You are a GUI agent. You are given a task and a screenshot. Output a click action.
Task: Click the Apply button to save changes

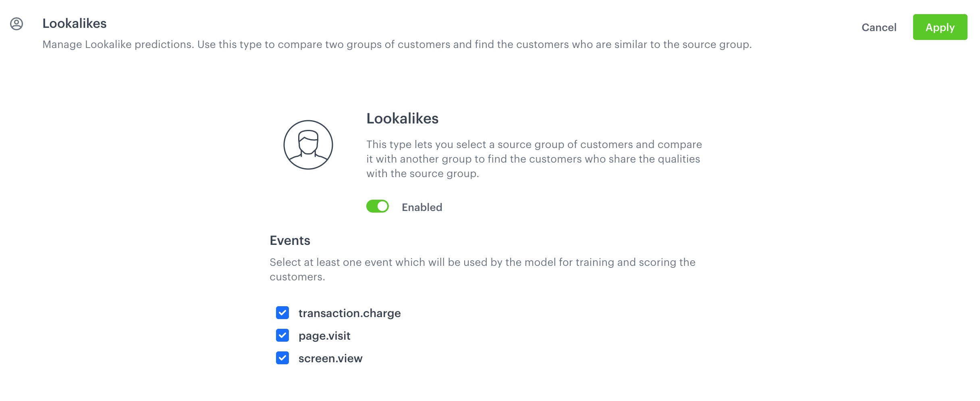(x=940, y=27)
